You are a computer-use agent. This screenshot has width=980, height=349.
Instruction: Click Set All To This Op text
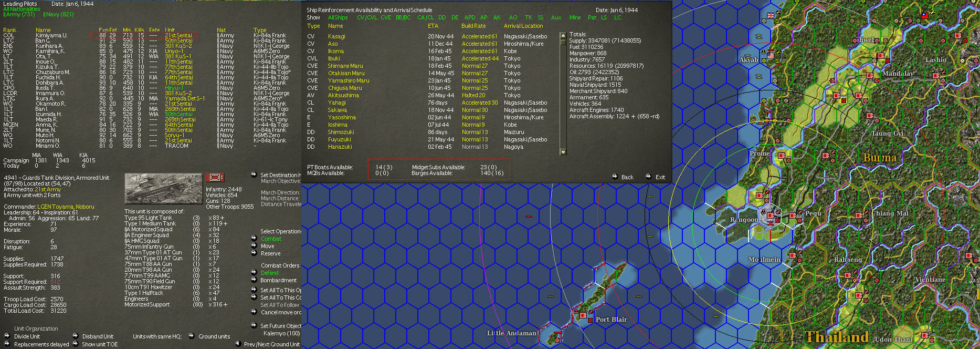[281, 290]
